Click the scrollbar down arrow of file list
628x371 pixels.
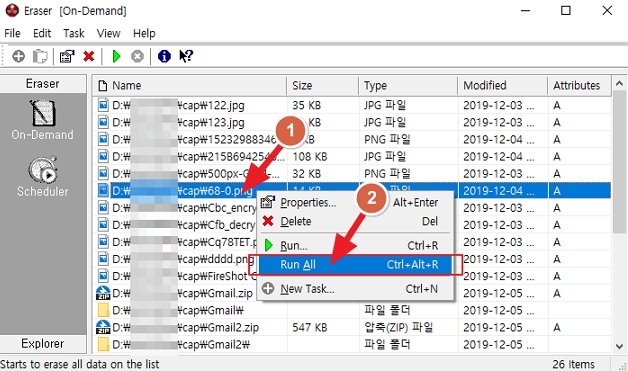click(x=619, y=346)
